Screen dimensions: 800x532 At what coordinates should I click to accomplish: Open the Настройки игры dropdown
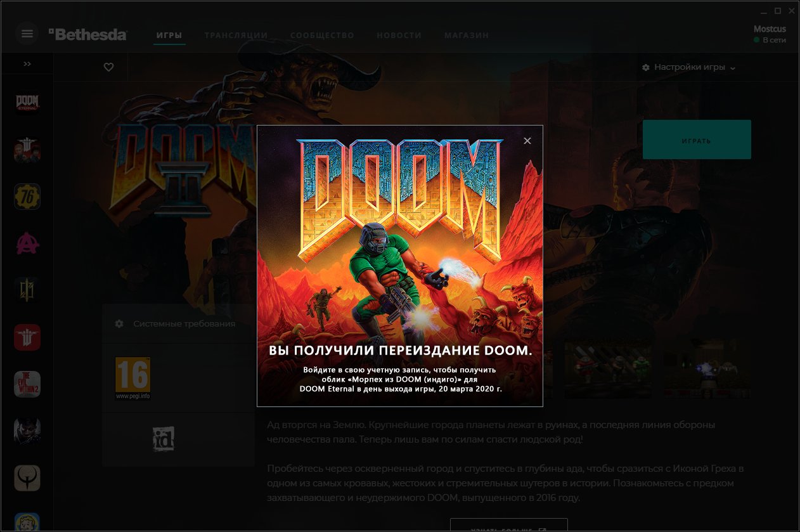point(689,67)
